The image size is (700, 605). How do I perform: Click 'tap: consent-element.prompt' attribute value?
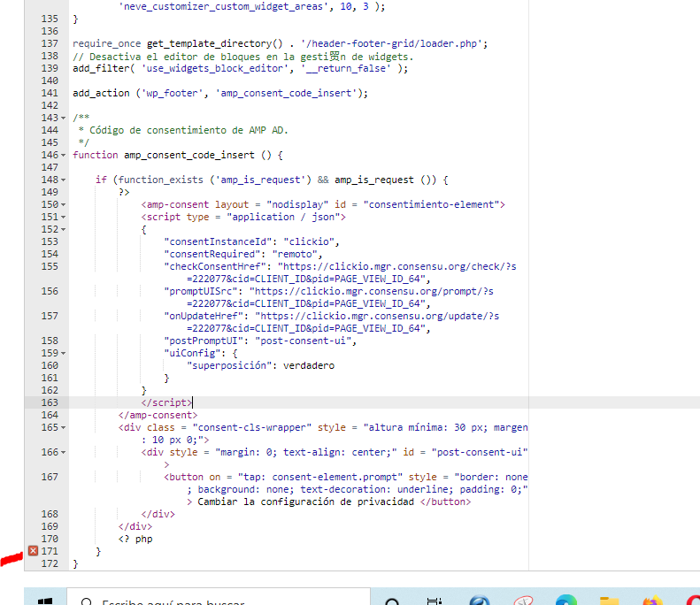point(320,477)
